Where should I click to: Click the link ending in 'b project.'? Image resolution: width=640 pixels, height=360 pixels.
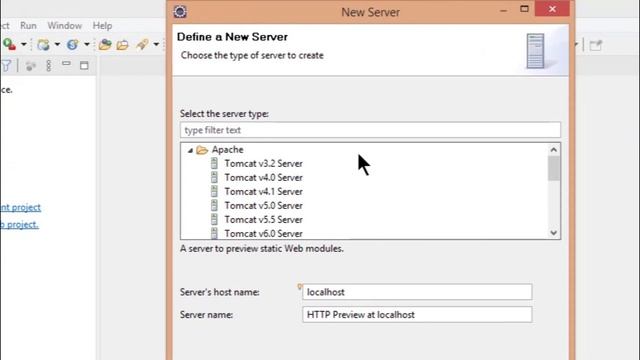19,225
